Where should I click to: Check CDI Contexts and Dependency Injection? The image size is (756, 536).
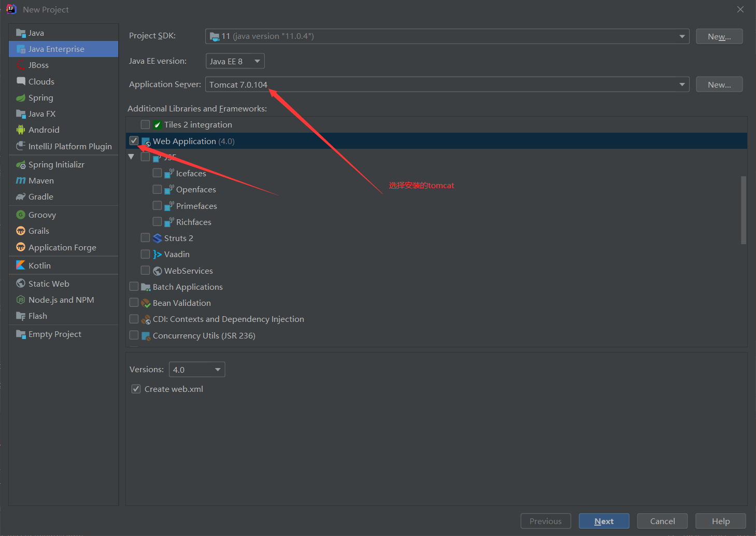(134, 319)
